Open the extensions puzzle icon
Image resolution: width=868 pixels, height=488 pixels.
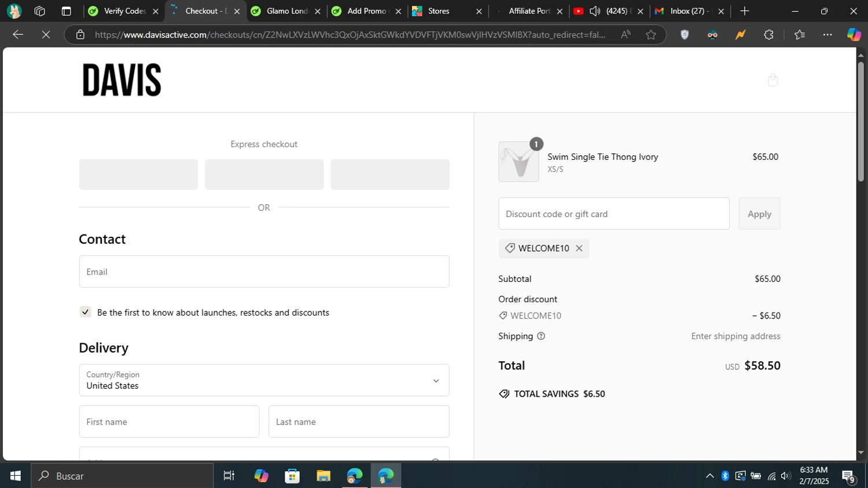pos(768,35)
